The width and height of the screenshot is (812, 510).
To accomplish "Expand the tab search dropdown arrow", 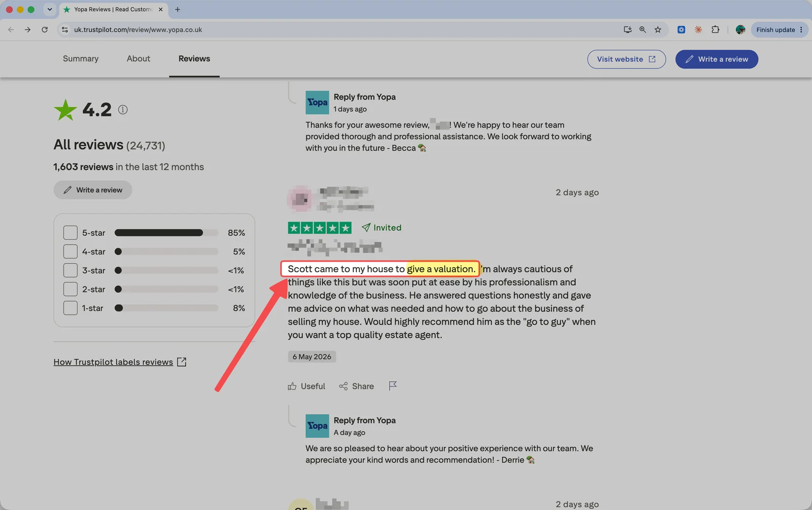I will (49, 9).
